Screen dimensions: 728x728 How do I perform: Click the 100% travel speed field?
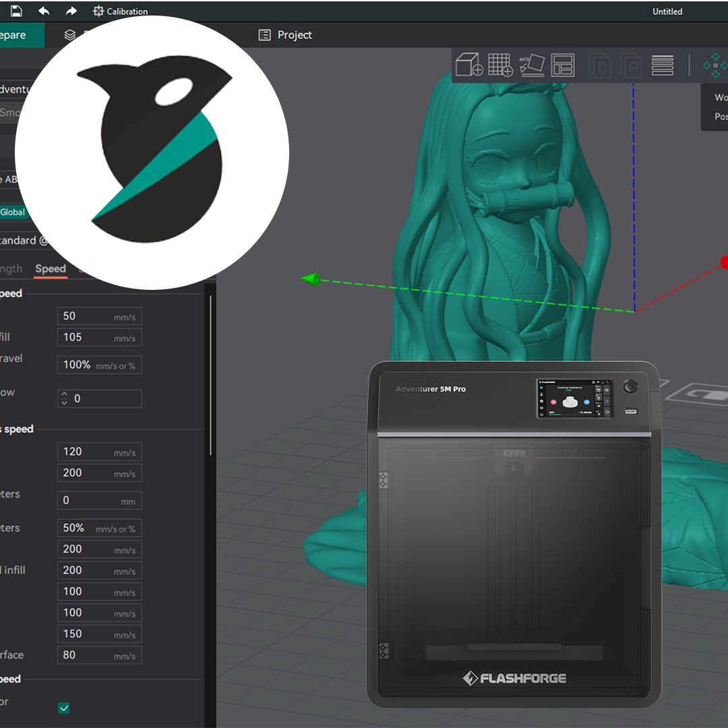[99, 365]
